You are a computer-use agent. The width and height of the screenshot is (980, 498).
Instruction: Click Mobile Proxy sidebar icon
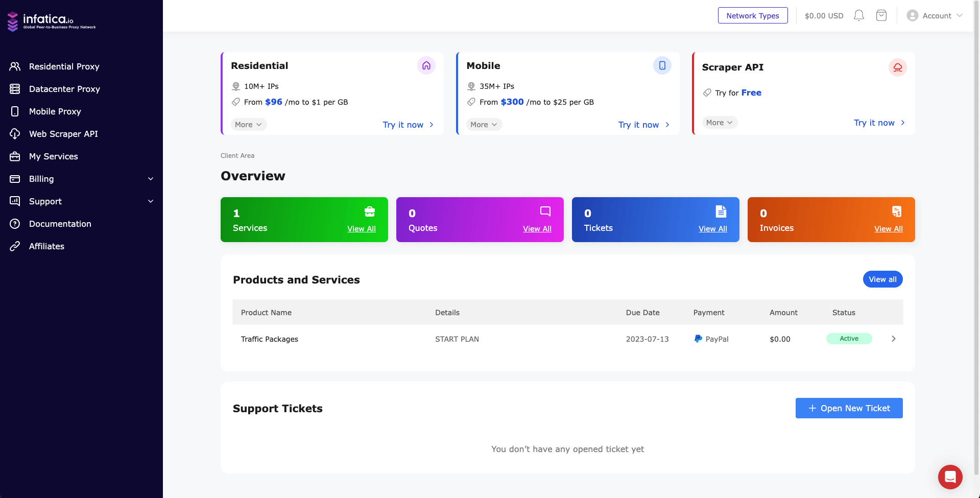pos(15,111)
